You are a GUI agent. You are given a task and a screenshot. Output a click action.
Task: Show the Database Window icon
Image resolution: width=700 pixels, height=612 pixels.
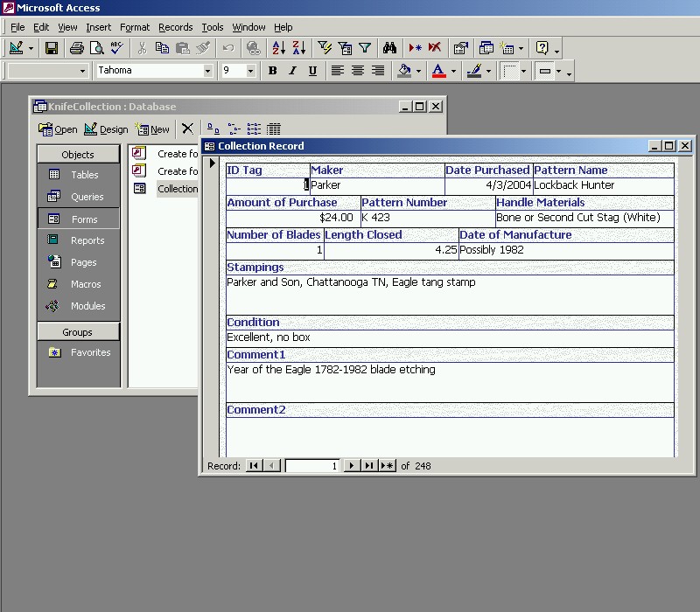[486, 48]
